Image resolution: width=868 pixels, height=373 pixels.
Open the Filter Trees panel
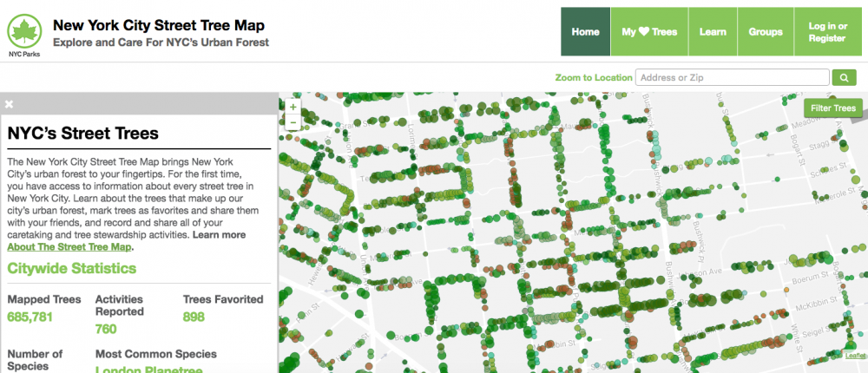point(832,108)
